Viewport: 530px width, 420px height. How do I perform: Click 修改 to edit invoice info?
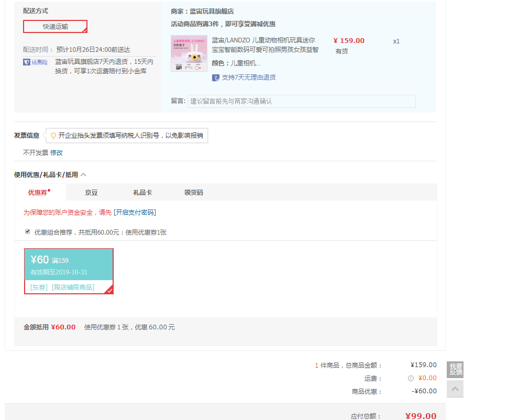(57, 153)
